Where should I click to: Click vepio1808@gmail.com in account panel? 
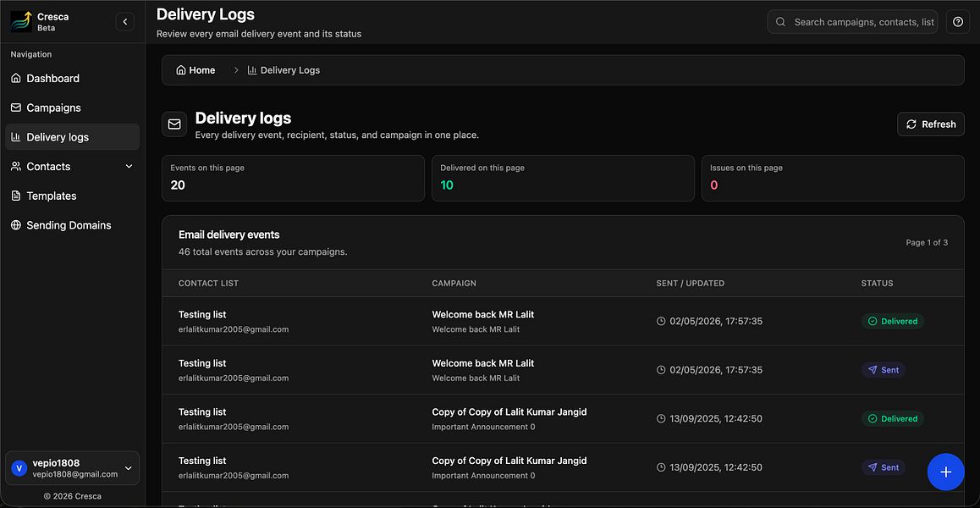(x=75, y=474)
